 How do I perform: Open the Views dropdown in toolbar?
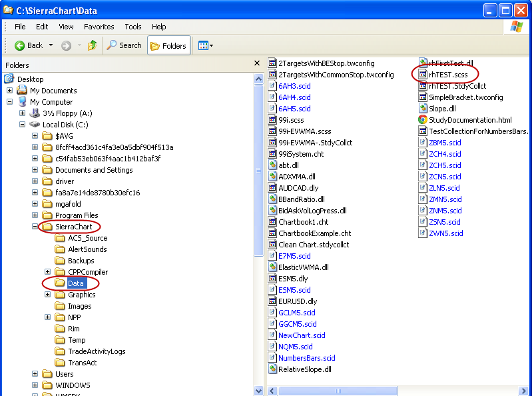pos(206,45)
